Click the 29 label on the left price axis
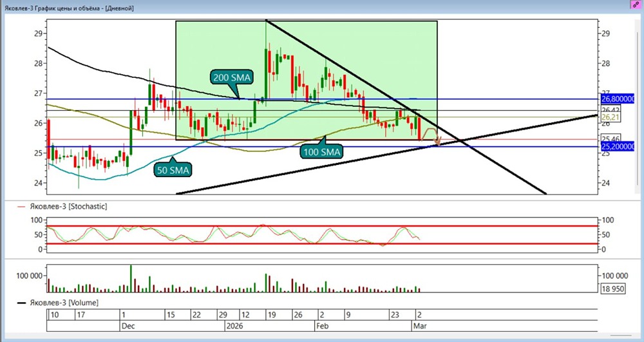The image size is (644, 342). click(39, 33)
